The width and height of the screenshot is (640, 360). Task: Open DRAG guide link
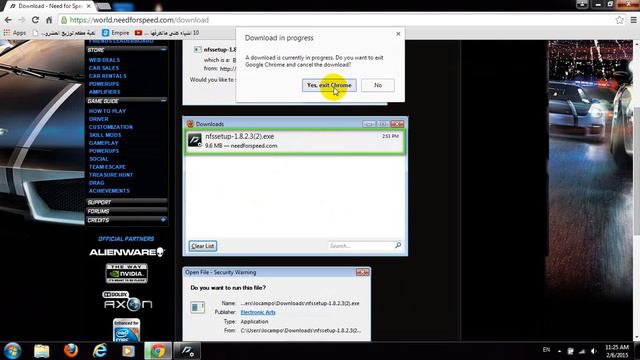[x=97, y=183]
